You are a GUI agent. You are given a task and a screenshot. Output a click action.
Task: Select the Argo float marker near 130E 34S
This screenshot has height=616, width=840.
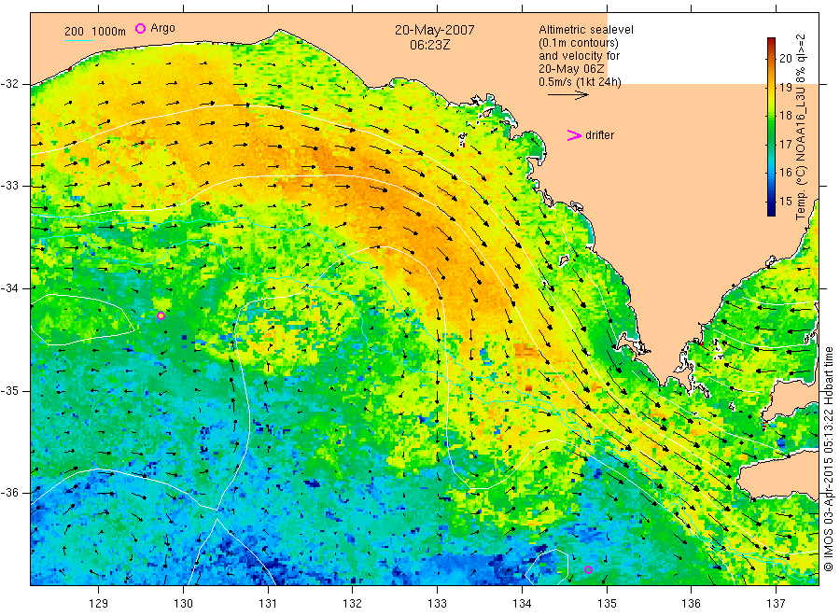[161, 316]
